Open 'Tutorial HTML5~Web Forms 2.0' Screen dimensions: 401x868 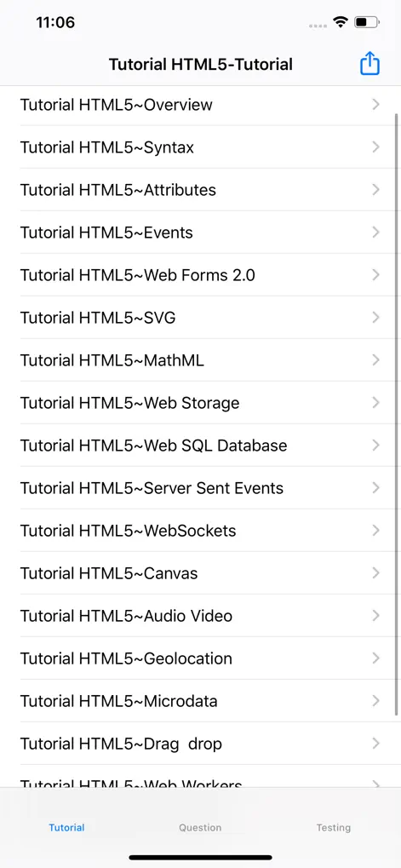[x=200, y=274]
